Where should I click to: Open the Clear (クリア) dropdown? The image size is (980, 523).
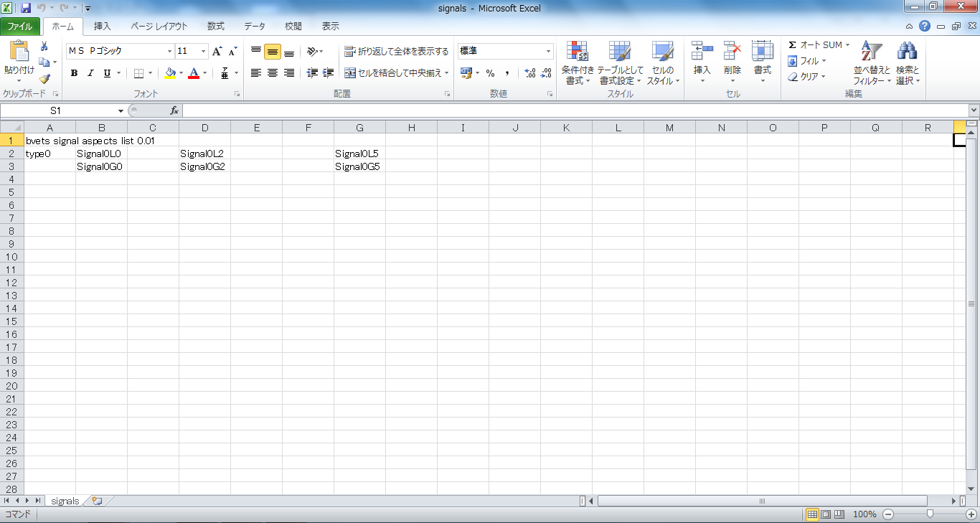tap(807, 76)
